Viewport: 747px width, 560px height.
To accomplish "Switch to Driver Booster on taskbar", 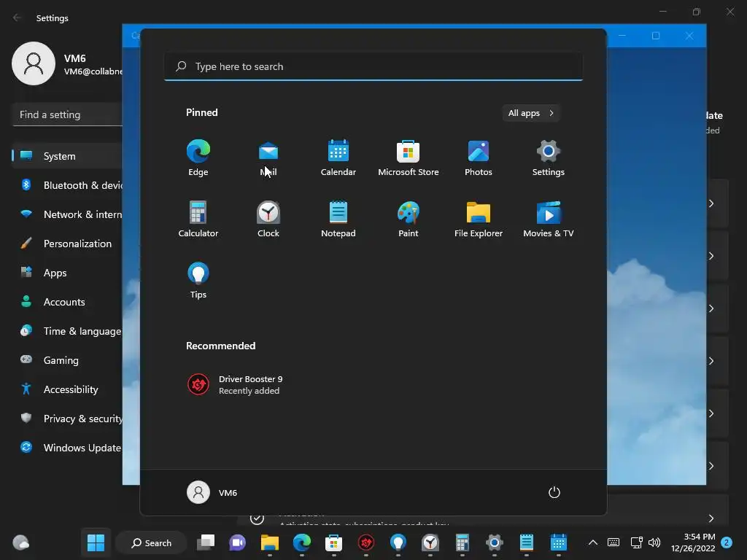I will pos(366,542).
